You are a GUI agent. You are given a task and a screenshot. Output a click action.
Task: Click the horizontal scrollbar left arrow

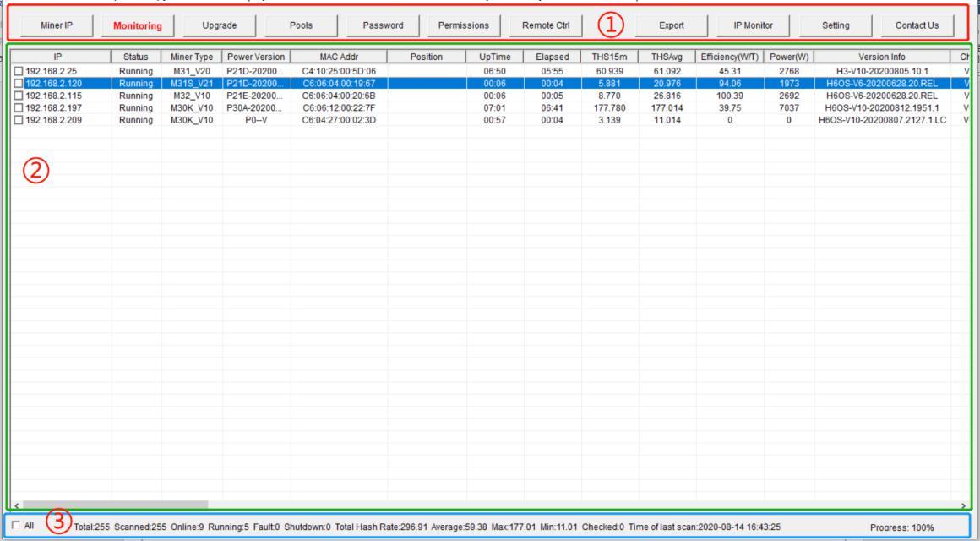point(16,504)
